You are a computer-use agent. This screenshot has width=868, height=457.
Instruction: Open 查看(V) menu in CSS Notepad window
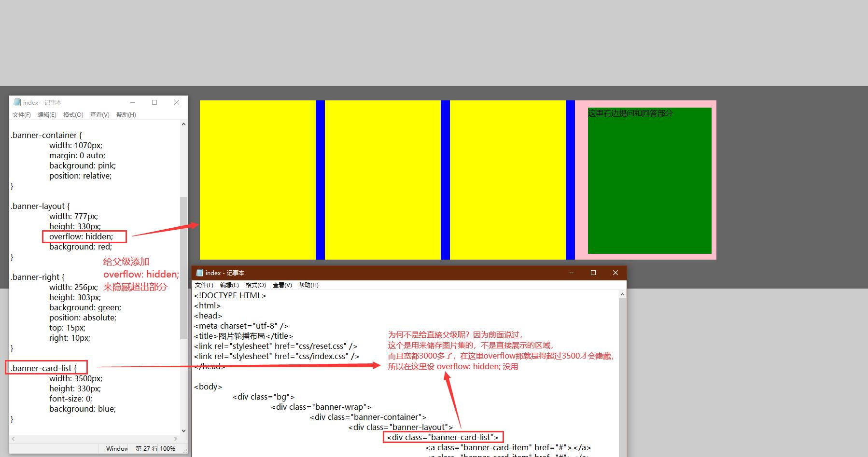[x=100, y=115]
